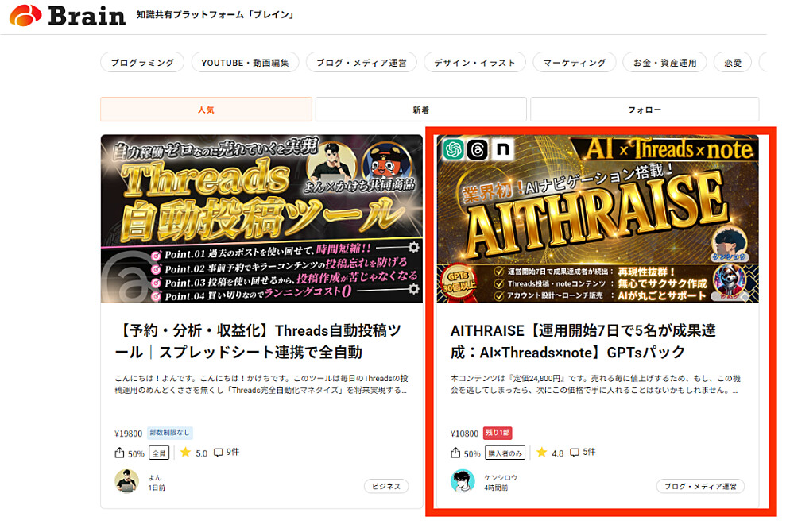Open the お金・資産運用 category
Viewport: 790px width, 532px height.
pos(664,63)
